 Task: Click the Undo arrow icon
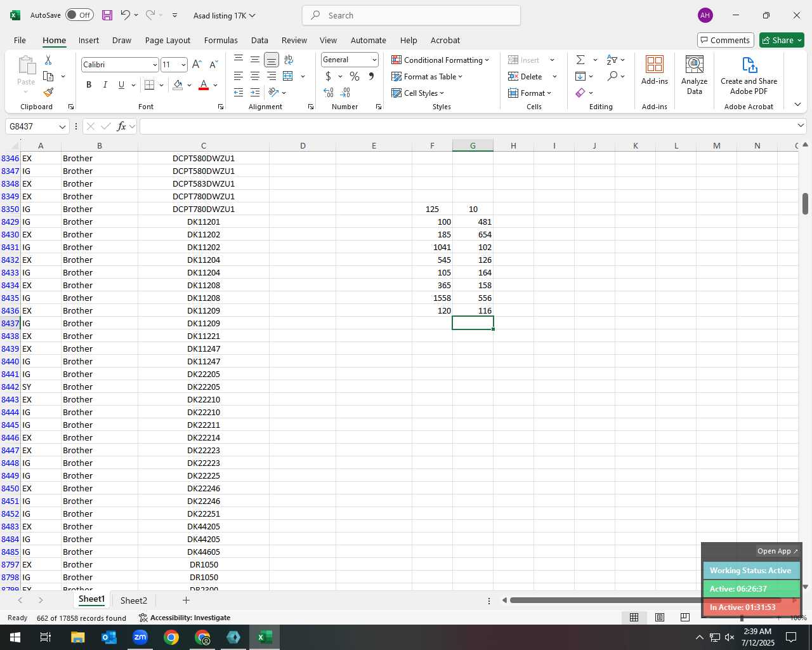pos(125,15)
